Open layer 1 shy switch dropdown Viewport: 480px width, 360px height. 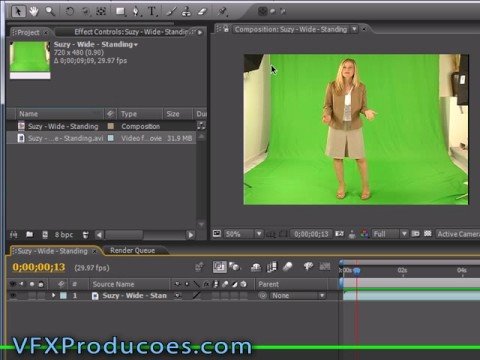pyautogui.click(x=178, y=295)
